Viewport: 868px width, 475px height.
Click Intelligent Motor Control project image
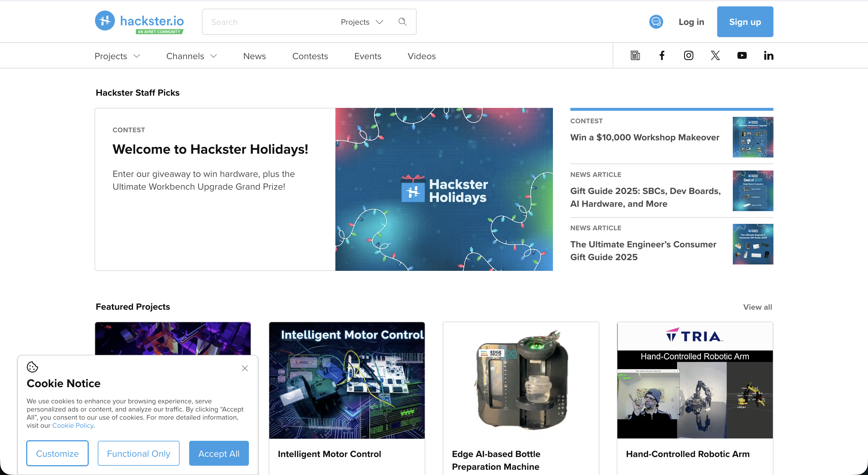coord(347,380)
